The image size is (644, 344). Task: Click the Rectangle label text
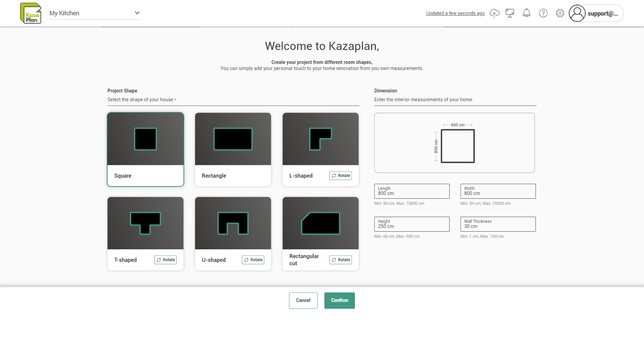[x=214, y=176]
